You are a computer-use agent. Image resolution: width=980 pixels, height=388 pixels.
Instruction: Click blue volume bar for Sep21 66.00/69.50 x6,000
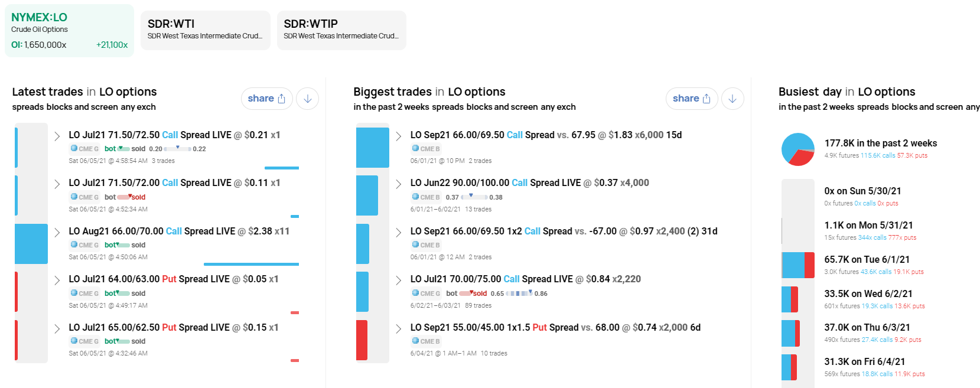coord(373,148)
